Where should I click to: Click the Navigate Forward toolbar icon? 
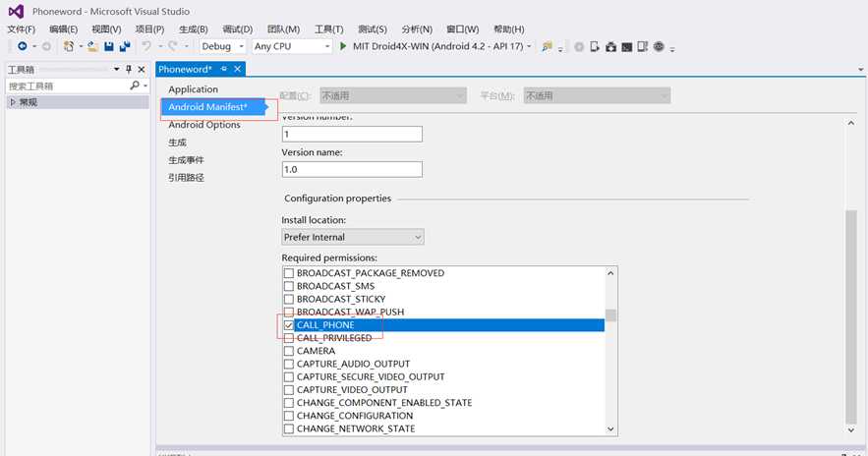click(x=46, y=46)
